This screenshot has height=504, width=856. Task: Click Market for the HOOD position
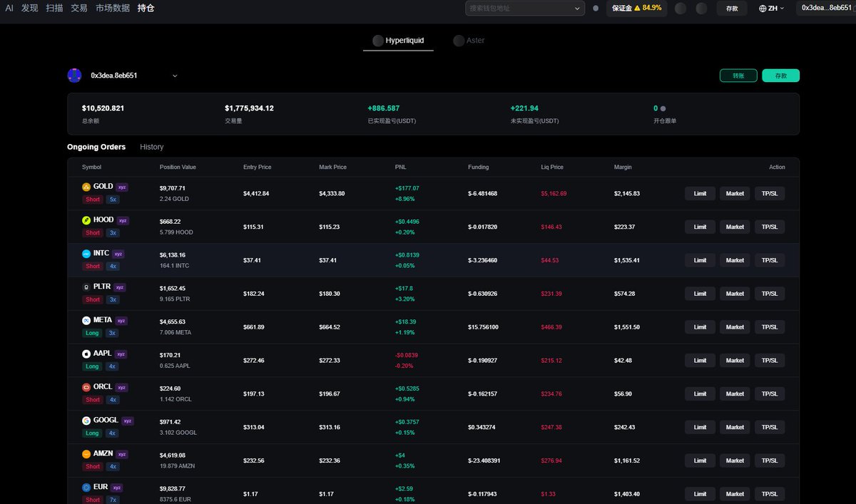(x=735, y=227)
